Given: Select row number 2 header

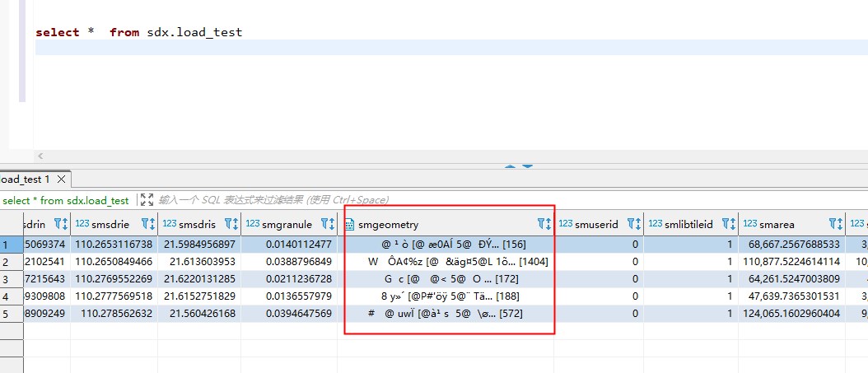Looking at the screenshot, I should coord(12,261).
